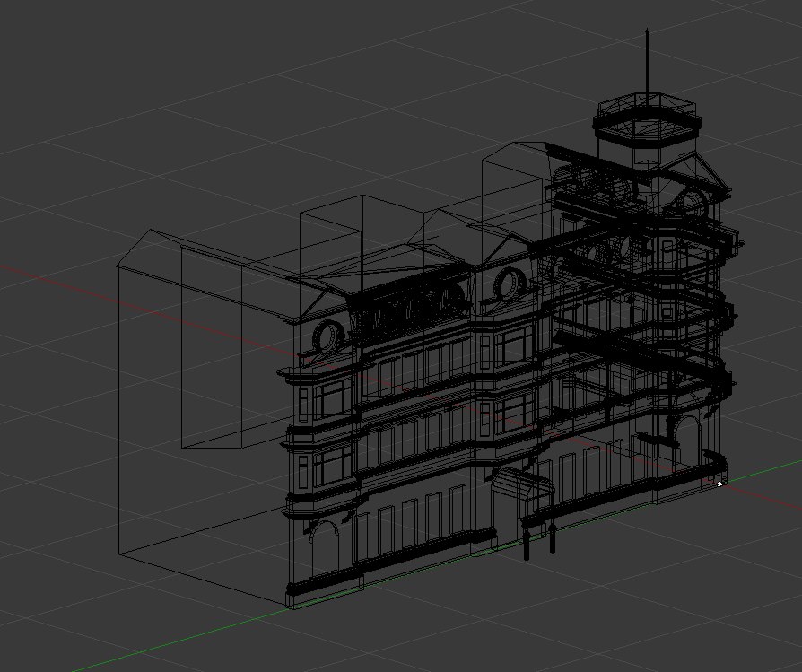
Task: Click the entrance canopy above the front door
Action: [x=525, y=487]
